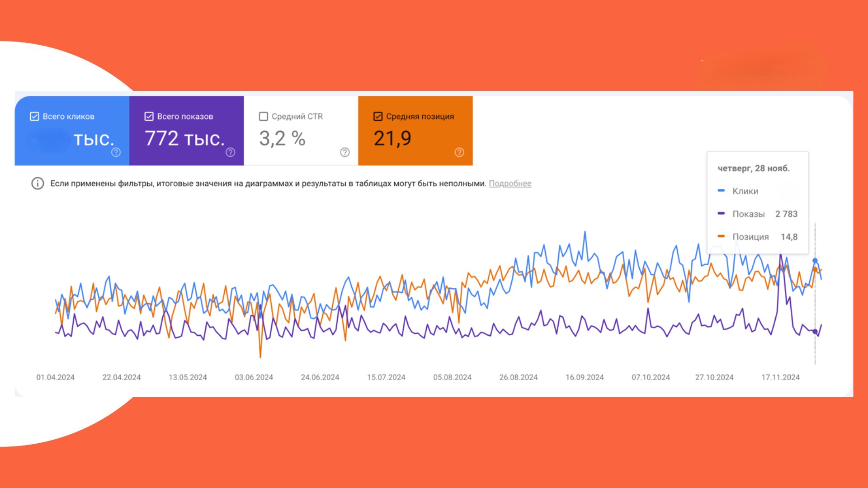Click help icon on Средний CTR card
This screenshot has width=868, height=488.
click(x=345, y=152)
